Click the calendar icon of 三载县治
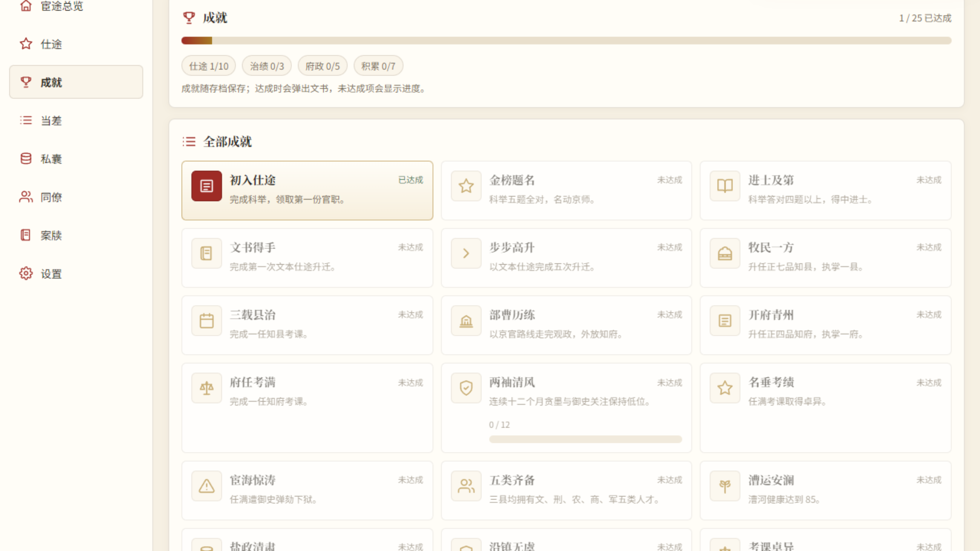Viewport: 980px width, 551px height. tap(207, 320)
